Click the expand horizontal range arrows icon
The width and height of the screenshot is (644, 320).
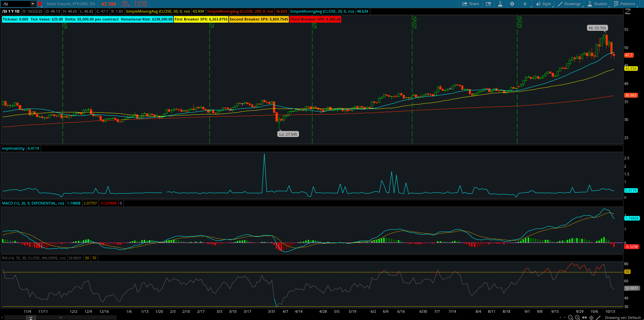point(584,318)
